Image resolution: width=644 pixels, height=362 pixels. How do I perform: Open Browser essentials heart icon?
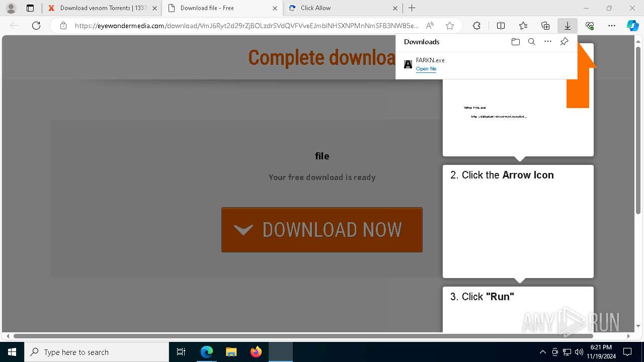590,26
